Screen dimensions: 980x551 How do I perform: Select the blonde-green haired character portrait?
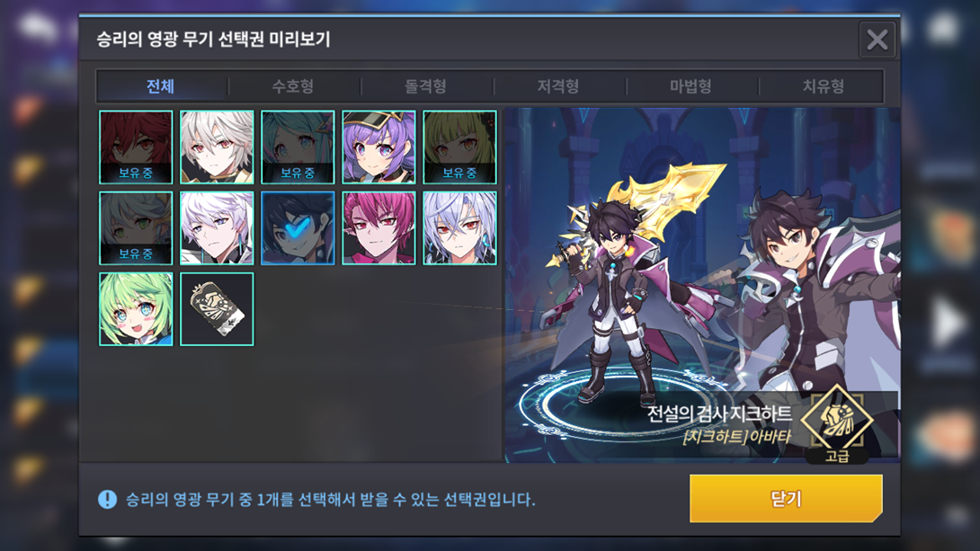coord(459,147)
